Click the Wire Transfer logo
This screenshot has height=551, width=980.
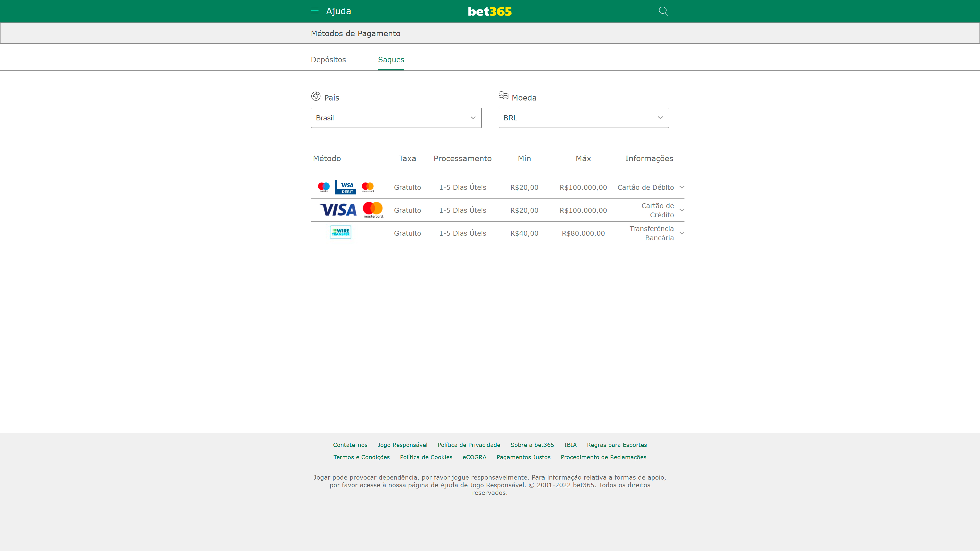tap(340, 232)
